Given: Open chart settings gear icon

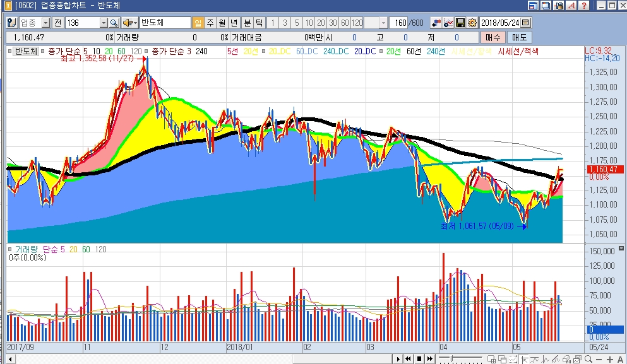Looking at the screenshot, I should 472,23.
